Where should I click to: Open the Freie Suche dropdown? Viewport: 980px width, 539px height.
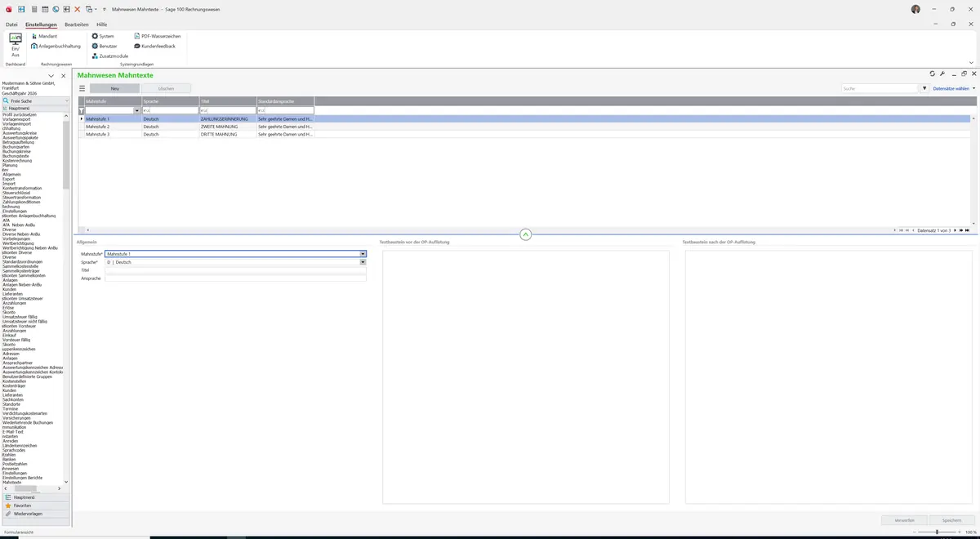pos(65,100)
